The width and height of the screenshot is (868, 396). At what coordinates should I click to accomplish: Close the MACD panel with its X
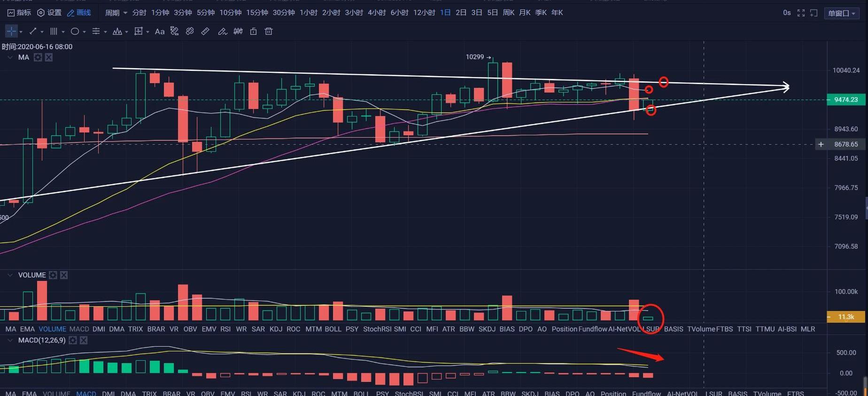pos(84,340)
